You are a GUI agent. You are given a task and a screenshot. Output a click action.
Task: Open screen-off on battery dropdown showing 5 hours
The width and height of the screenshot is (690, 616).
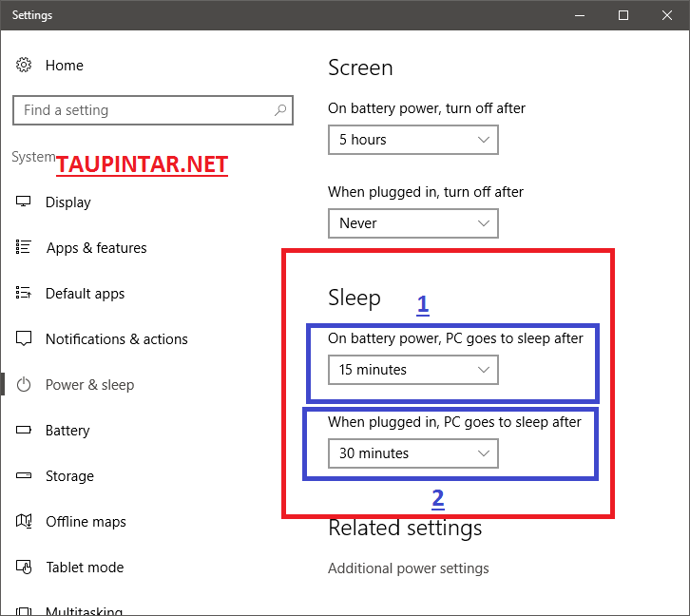click(x=413, y=140)
